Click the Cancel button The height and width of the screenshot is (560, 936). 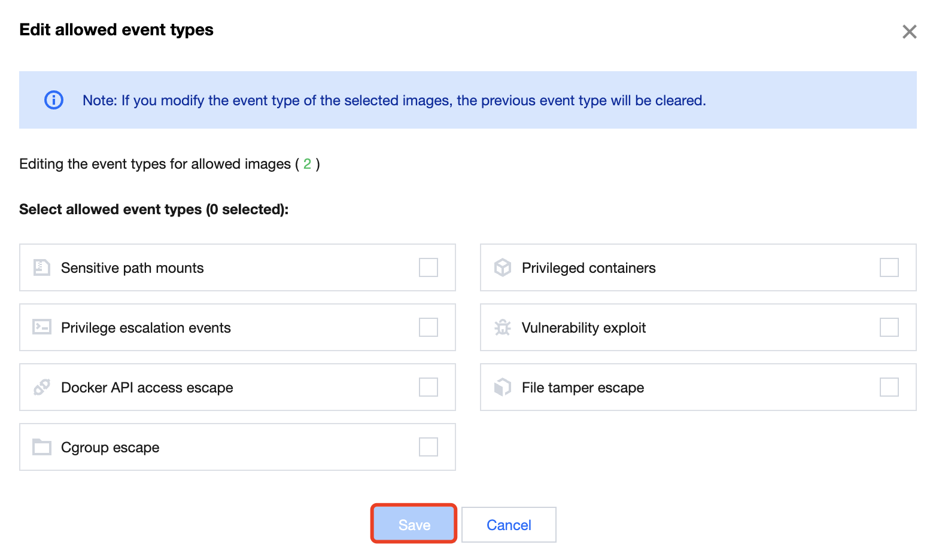tap(509, 525)
